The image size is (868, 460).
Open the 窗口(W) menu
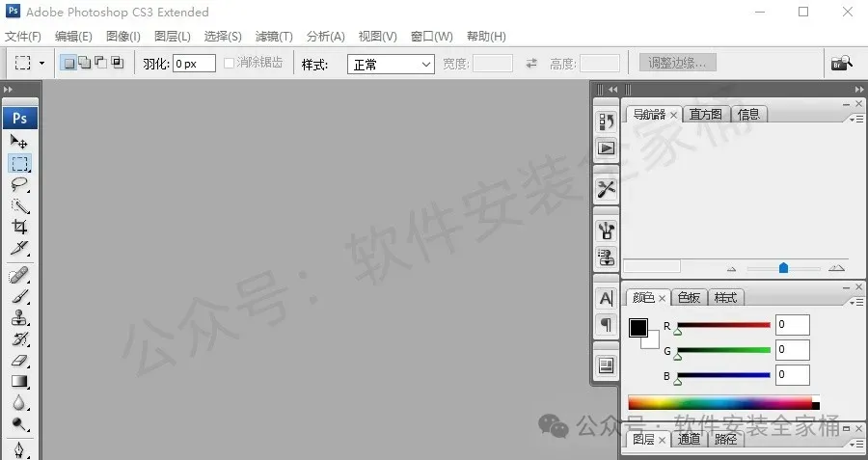pos(432,37)
